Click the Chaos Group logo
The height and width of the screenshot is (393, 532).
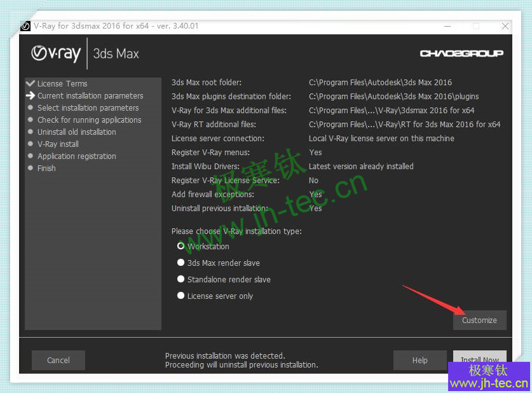(461, 53)
